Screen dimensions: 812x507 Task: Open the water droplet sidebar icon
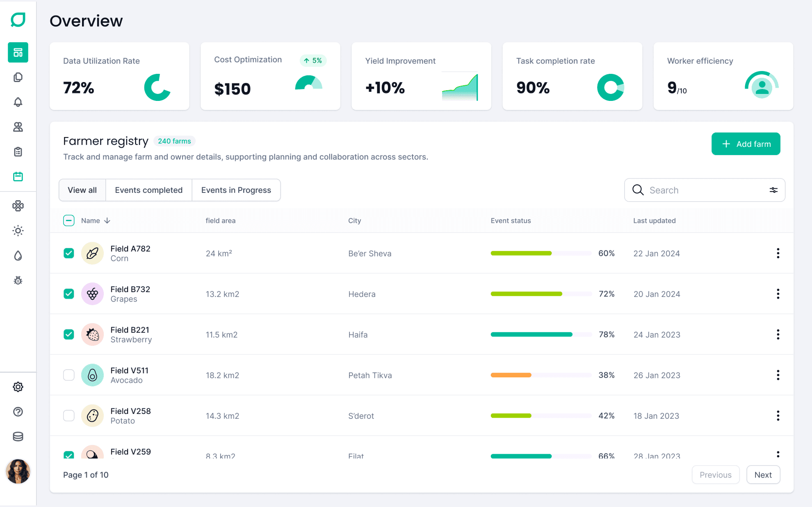(x=18, y=256)
